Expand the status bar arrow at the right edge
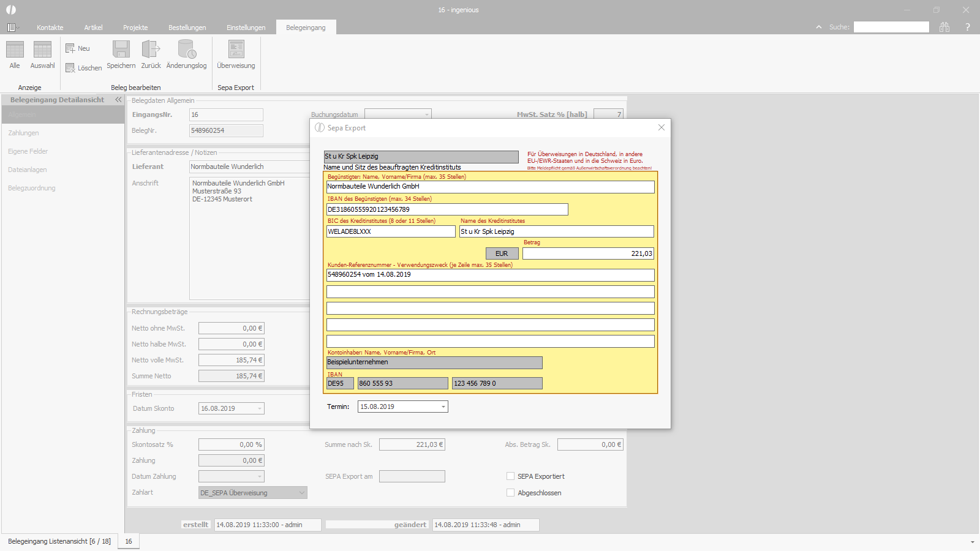The height and width of the screenshot is (551, 980). click(972, 542)
